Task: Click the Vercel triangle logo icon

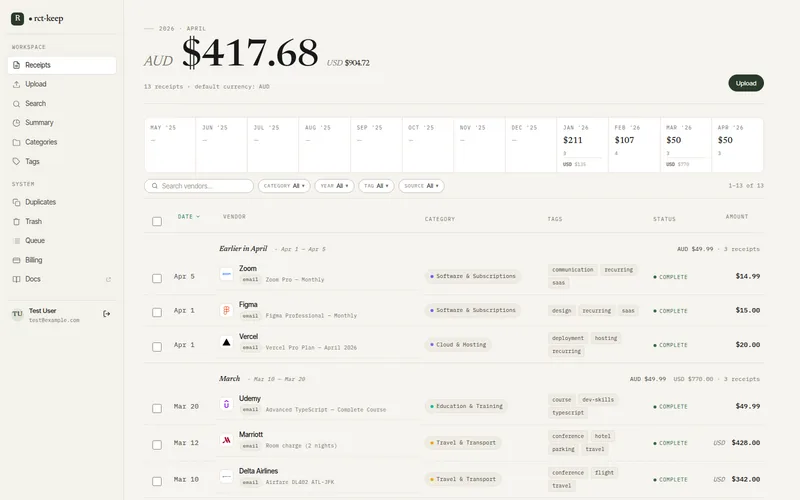Action: click(227, 342)
